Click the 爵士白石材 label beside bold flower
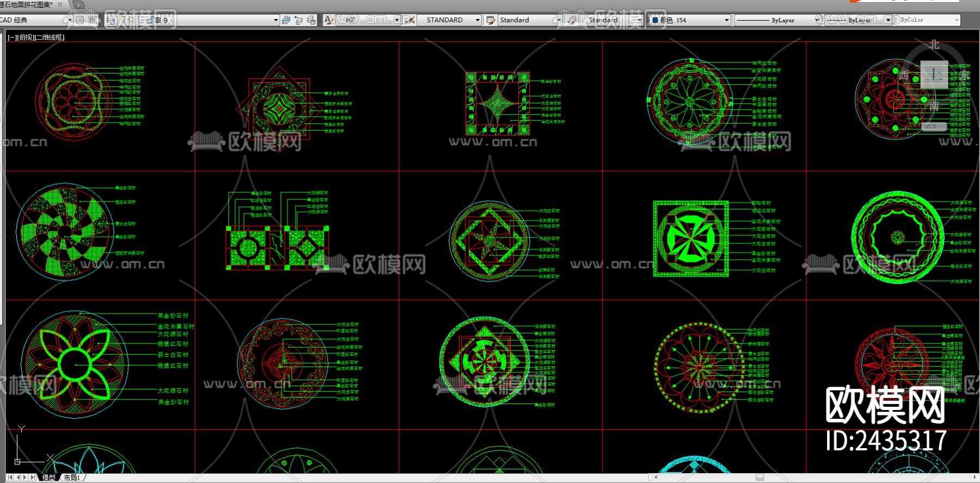This screenshot has width=980, height=483. [173, 355]
